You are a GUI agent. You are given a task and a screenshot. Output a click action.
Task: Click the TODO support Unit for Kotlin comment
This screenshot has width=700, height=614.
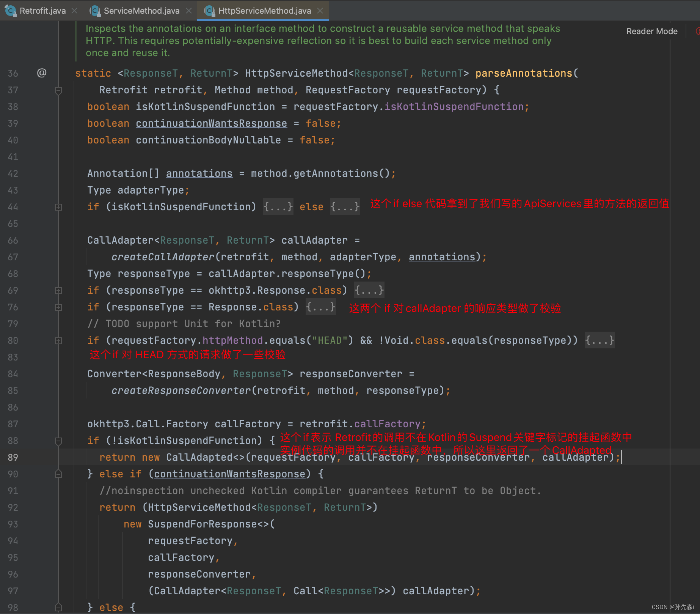pos(184,324)
